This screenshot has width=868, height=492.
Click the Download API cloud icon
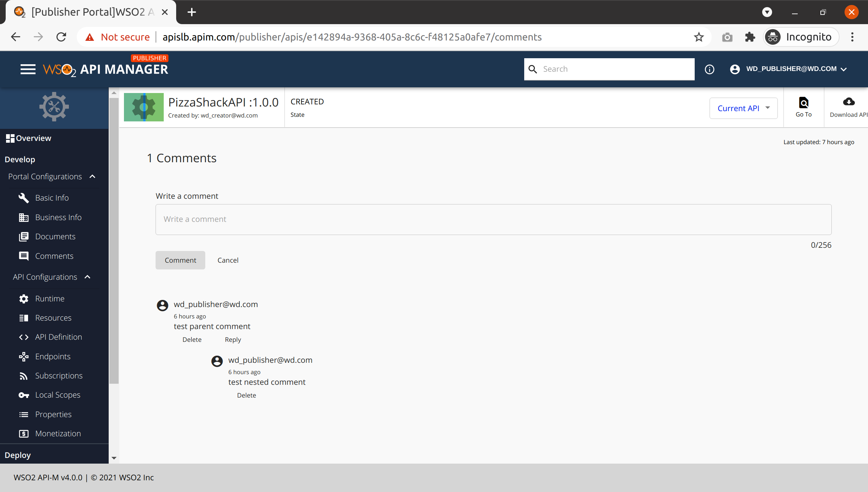(848, 103)
